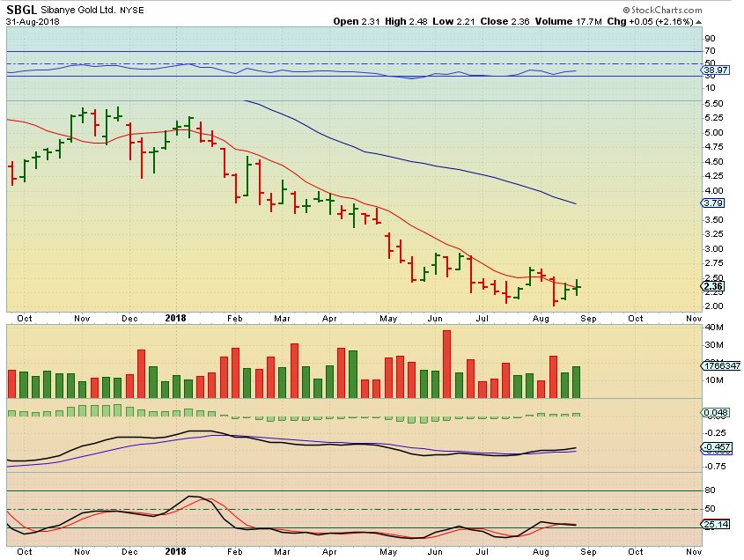Click the Feb label under the price chart
The height and width of the screenshot is (560, 744).
pos(235,318)
